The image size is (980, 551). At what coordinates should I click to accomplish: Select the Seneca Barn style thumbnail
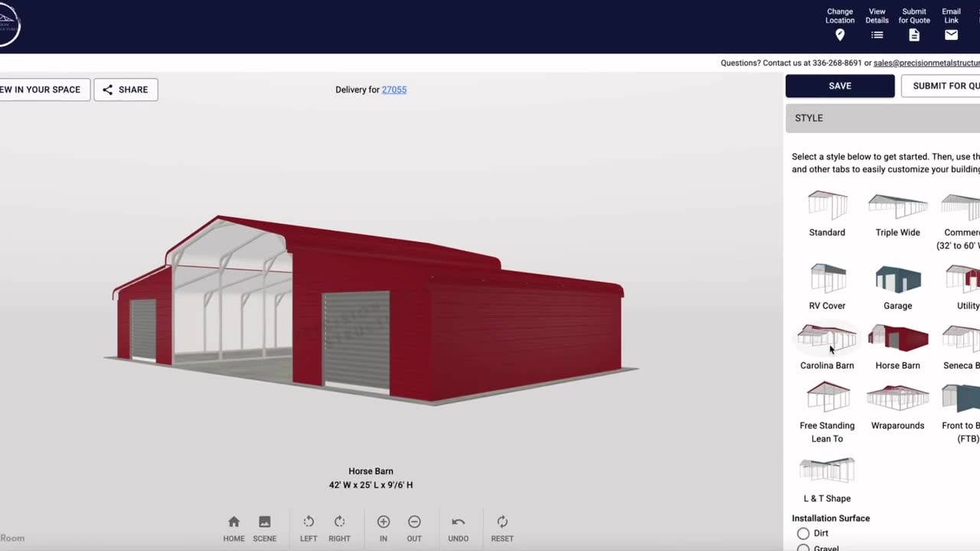click(x=962, y=338)
